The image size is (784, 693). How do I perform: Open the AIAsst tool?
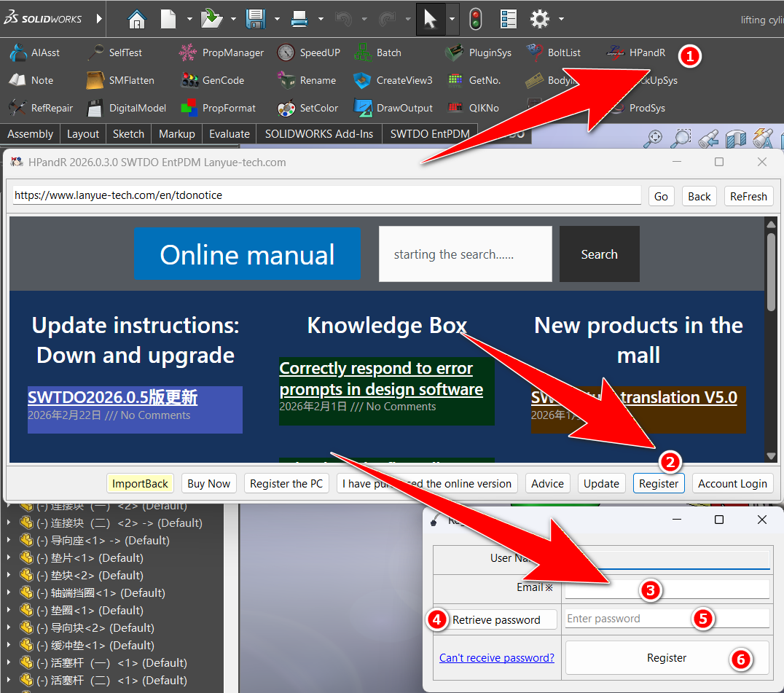pyautogui.click(x=34, y=52)
